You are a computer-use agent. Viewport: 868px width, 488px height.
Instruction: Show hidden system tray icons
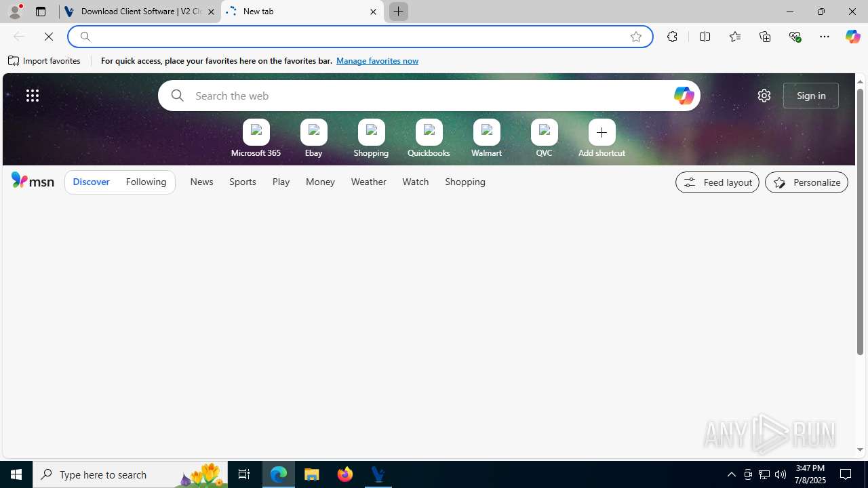[x=731, y=474]
